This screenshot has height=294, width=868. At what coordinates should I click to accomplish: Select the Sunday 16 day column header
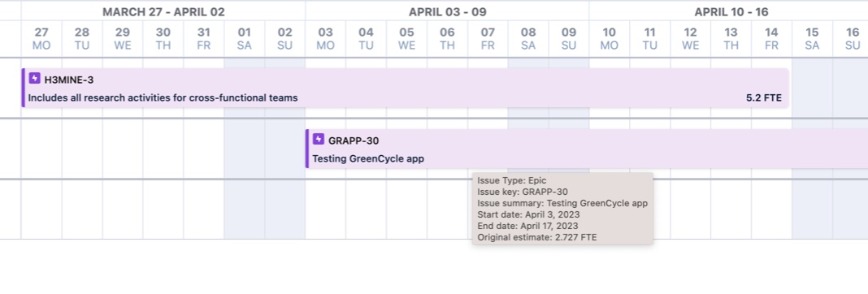pyautogui.click(x=853, y=39)
